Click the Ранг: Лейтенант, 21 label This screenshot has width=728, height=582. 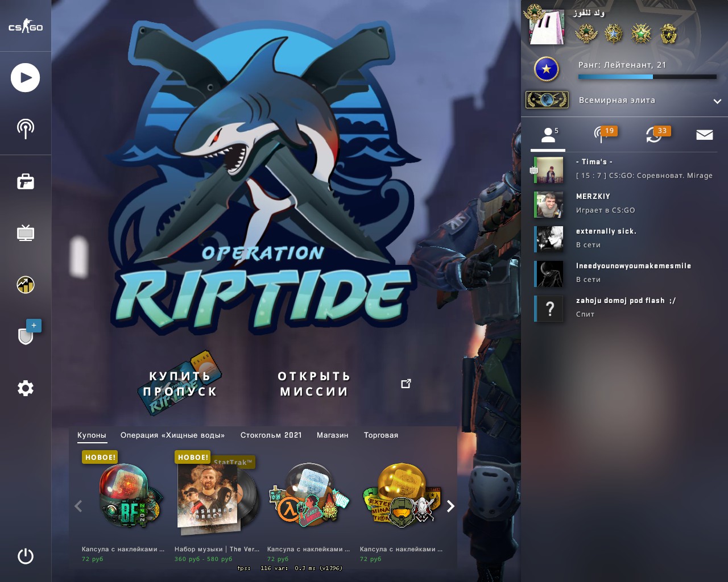pyautogui.click(x=622, y=65)
